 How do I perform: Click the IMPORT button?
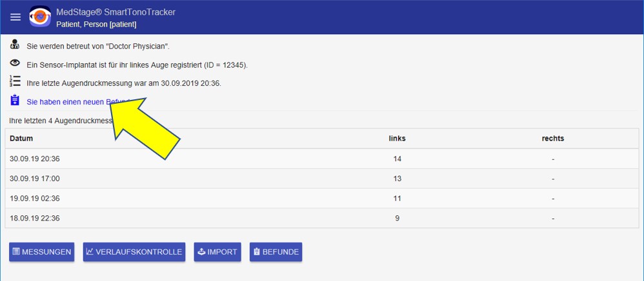click(217, 252)
